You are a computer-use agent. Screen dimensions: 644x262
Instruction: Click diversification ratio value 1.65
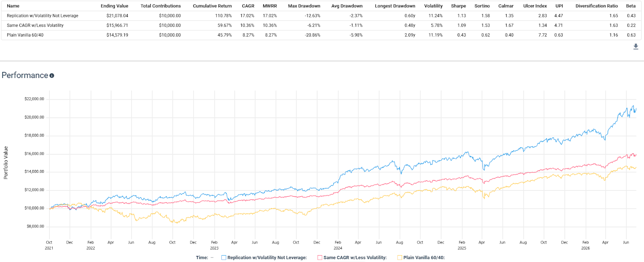[x=613, y=16]
